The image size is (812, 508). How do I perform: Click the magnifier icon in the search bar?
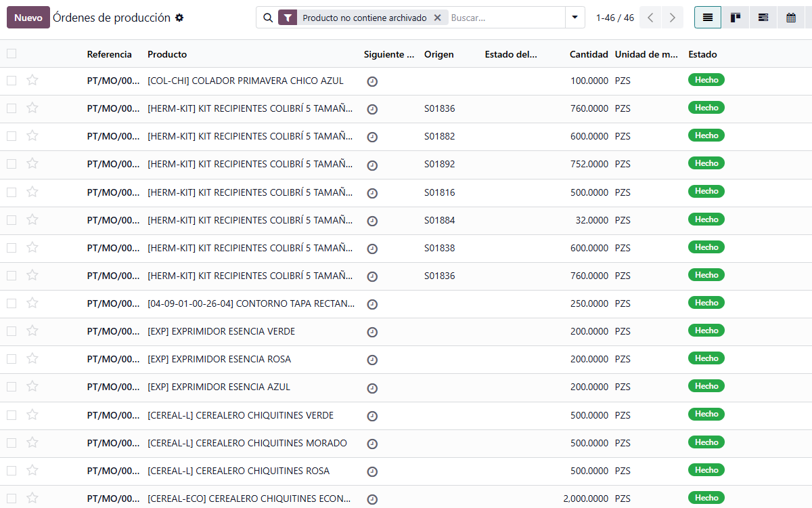click(269, 17)
